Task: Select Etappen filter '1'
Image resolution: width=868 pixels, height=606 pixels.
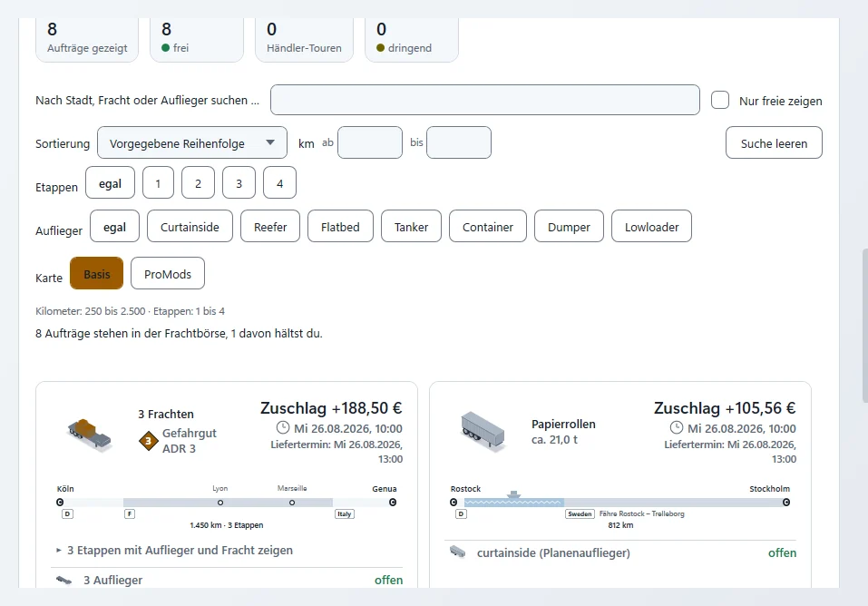Action: [x=158, y=182]
